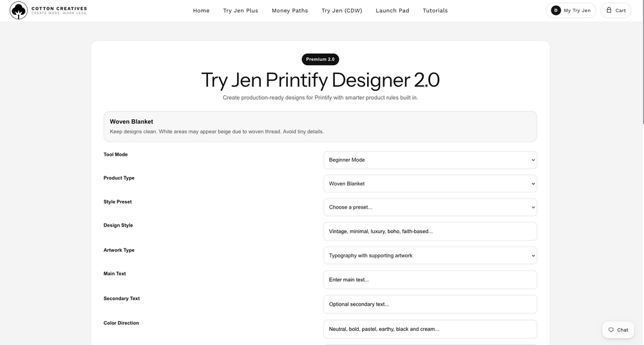Open Try Jen (CDW) menu item
This screenshot has height=345, width=644.
coord(342,11)
